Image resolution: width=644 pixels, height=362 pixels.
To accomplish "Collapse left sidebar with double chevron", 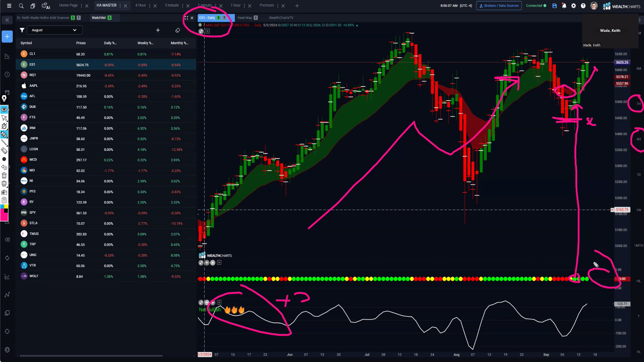I will point(7,20).
